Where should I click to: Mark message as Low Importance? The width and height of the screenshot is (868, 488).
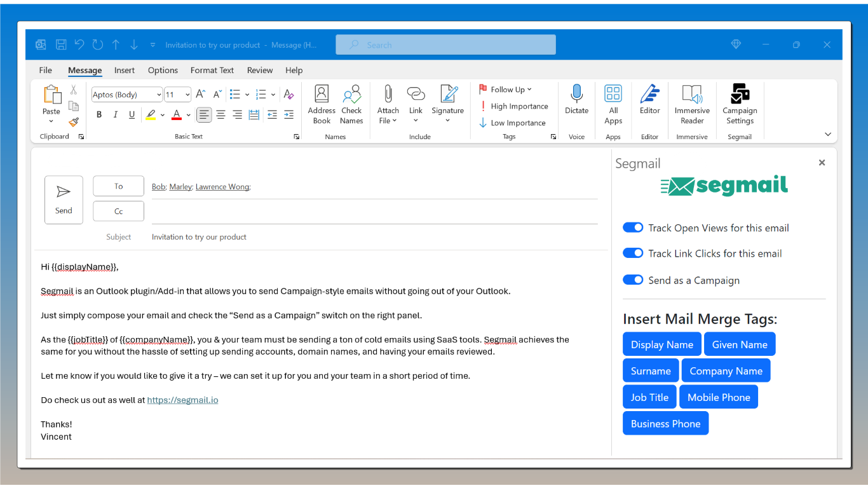pos(512,123)
